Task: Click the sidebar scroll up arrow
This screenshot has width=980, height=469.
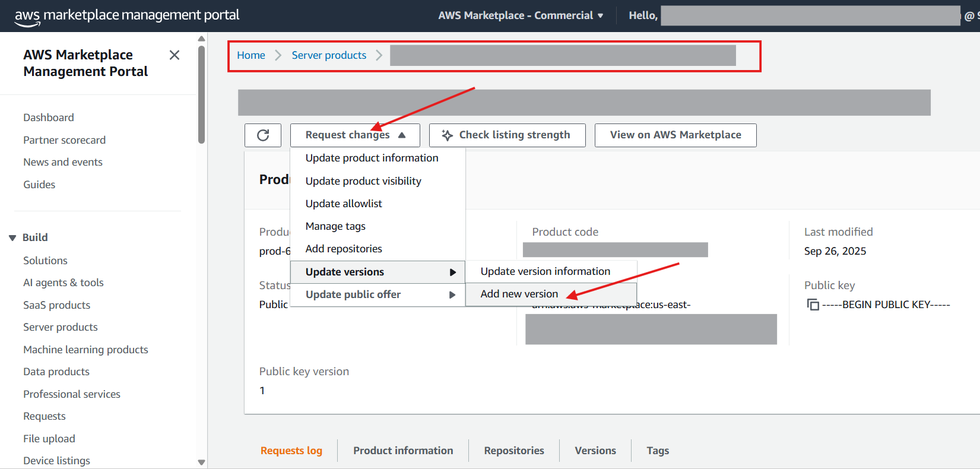Action: click(x=201, y=39)
